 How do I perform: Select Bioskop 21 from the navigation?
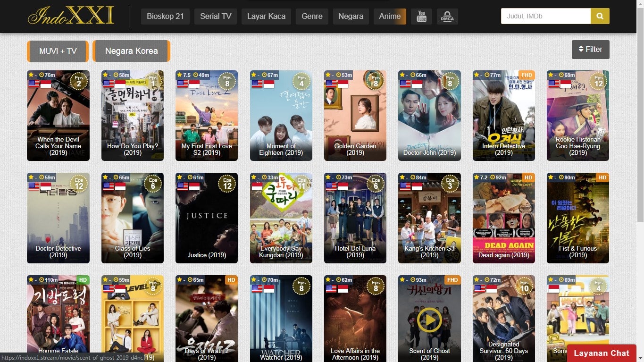tap(165, 16)
